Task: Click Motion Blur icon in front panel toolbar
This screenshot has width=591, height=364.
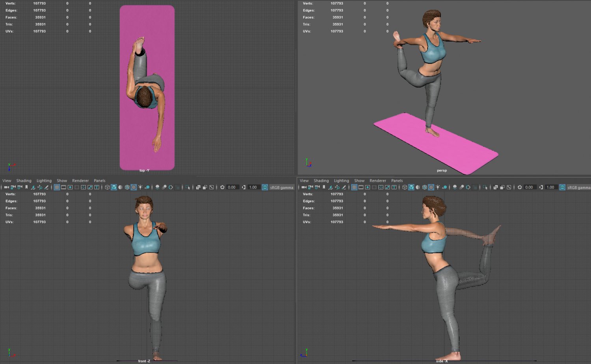Action: [x=164, y=187]
